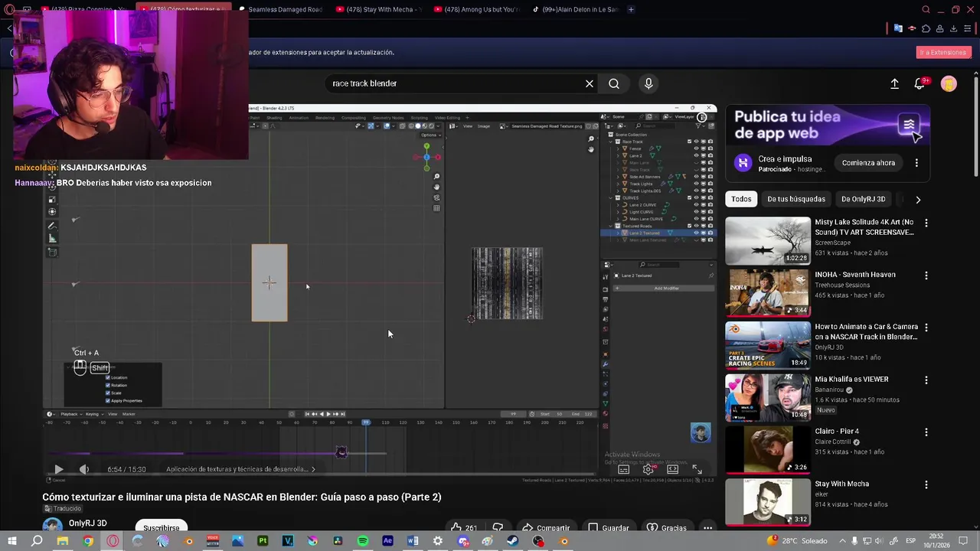Open the OnlyRJ 3D channel name link
The width and height of the screenshot is (980, 551).
tap(88, 523)
